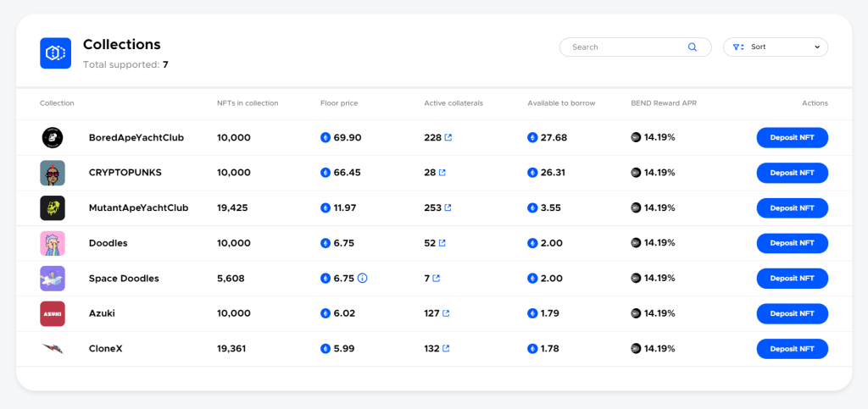Click the BEND Reward APR column header
Screen dimensions: 868x409
pos(664,103)
